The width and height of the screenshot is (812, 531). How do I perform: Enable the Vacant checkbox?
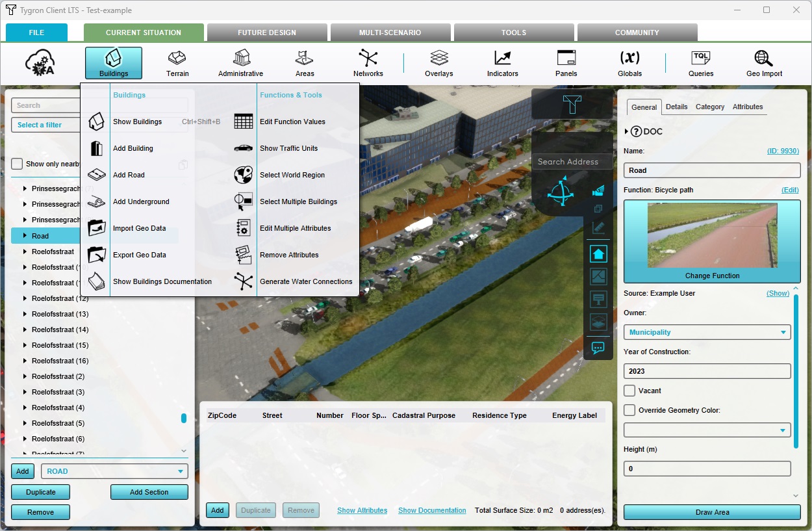coord(629,391)
